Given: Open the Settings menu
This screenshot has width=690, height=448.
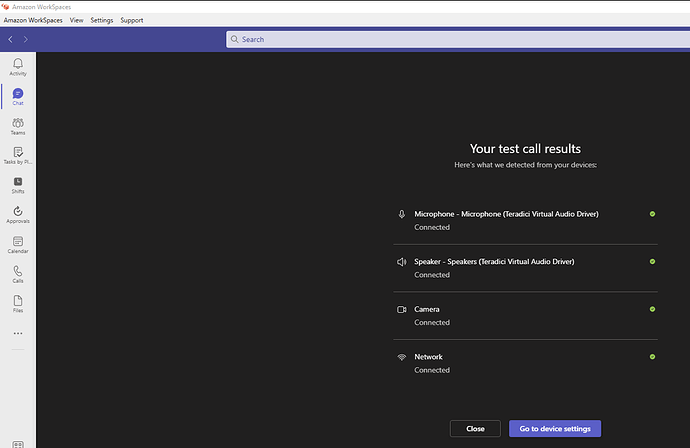Looking at the screenshot, I should click(x=102, y=20).
